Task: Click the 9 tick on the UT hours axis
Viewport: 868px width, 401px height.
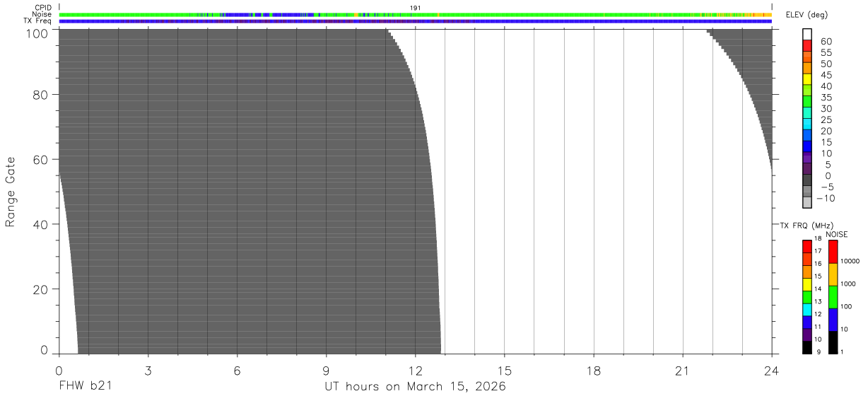Action: pyautogui.click(x=326, y=370)
